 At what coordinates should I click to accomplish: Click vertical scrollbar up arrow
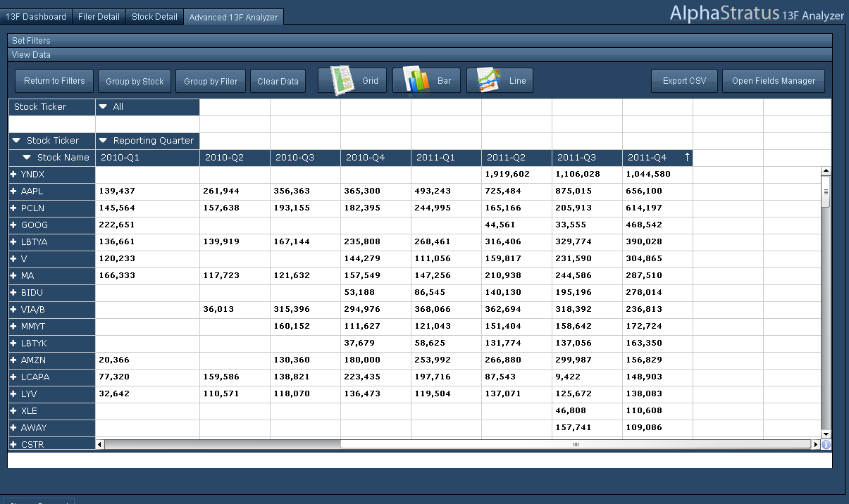pyautogui.click(x=826, y=171)
